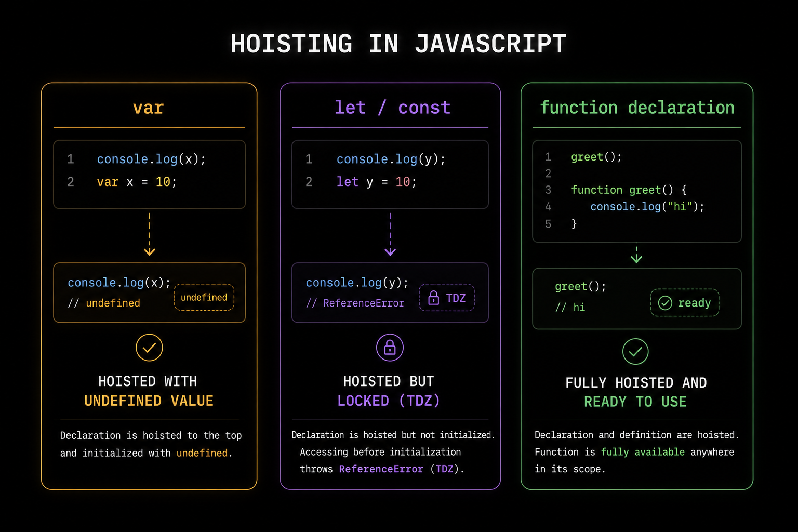Click the purple lock circle above HOISTED BUT

tap(390, 348)
